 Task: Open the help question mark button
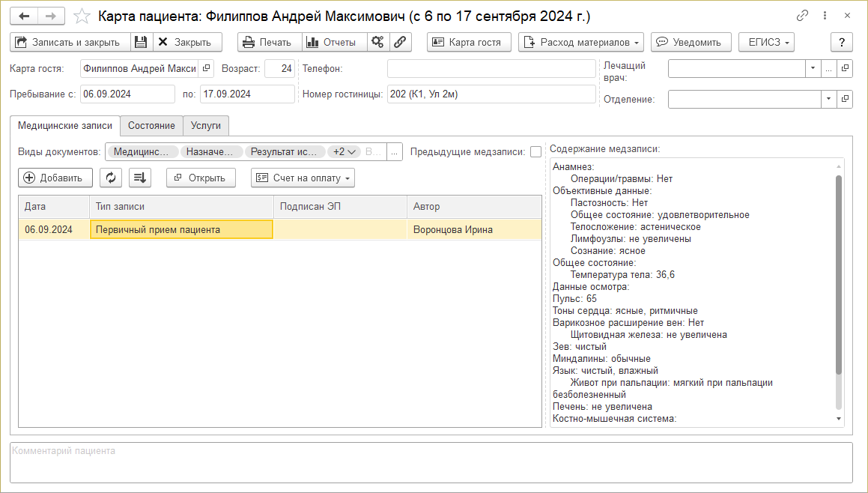[841, 42]
